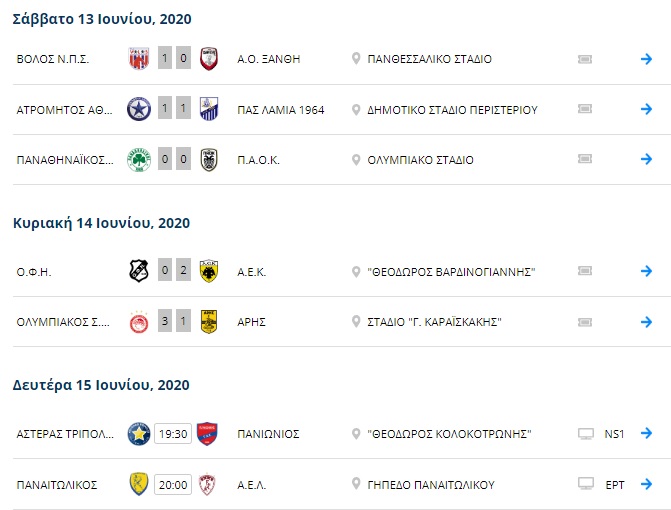The image size is (671, 510).
Task: Select the 20:00 kickoff time box
Action: coord(173,485)
